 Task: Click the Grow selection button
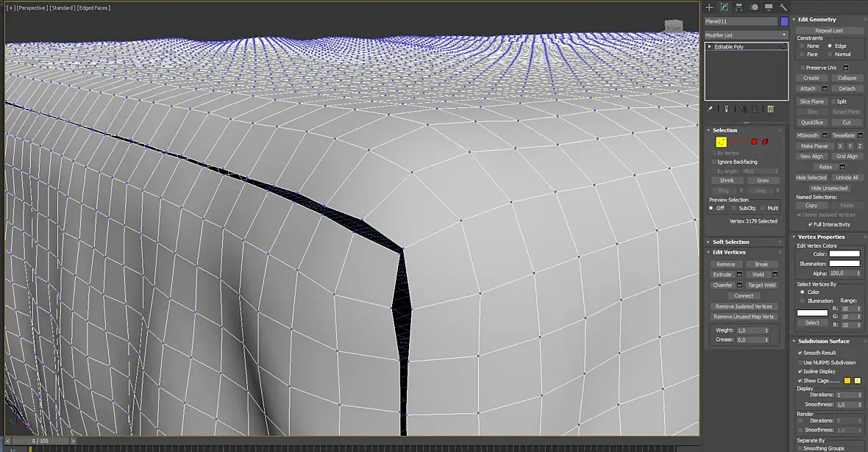coord(763,180)
